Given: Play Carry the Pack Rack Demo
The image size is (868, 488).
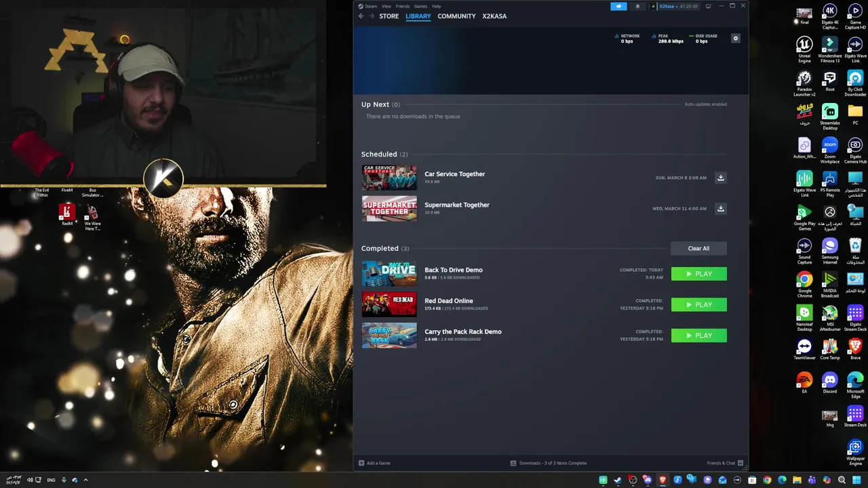Looking at the screenshot, I should point(698,335).
